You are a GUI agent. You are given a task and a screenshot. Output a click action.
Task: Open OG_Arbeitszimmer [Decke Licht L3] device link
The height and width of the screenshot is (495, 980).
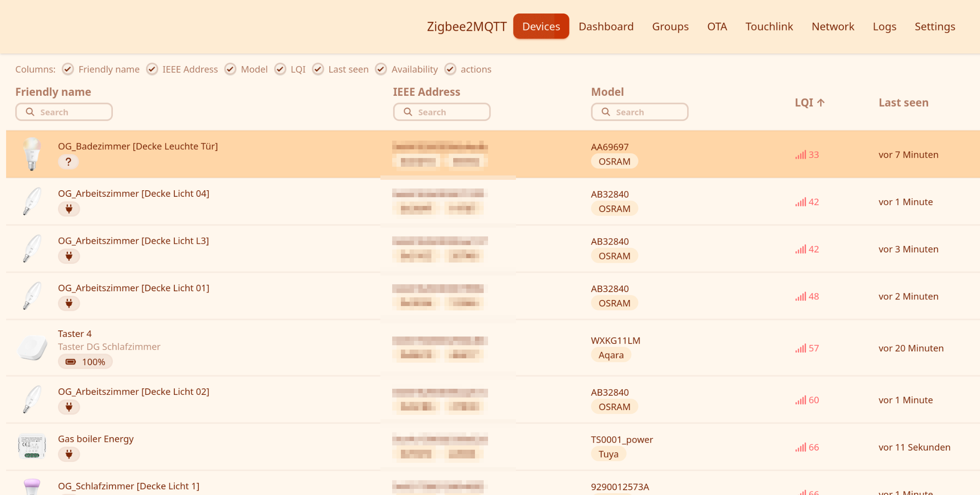pos(133,241)
